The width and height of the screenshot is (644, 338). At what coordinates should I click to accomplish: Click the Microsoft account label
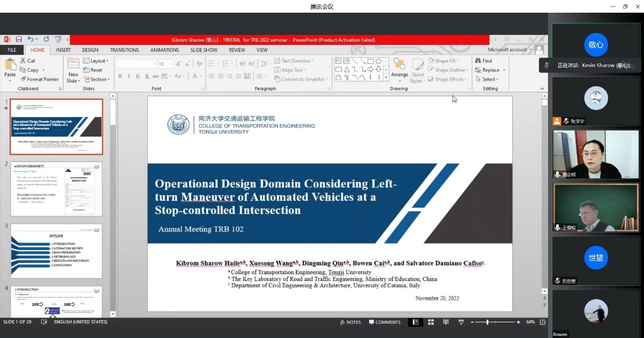[x=507, y=50]
